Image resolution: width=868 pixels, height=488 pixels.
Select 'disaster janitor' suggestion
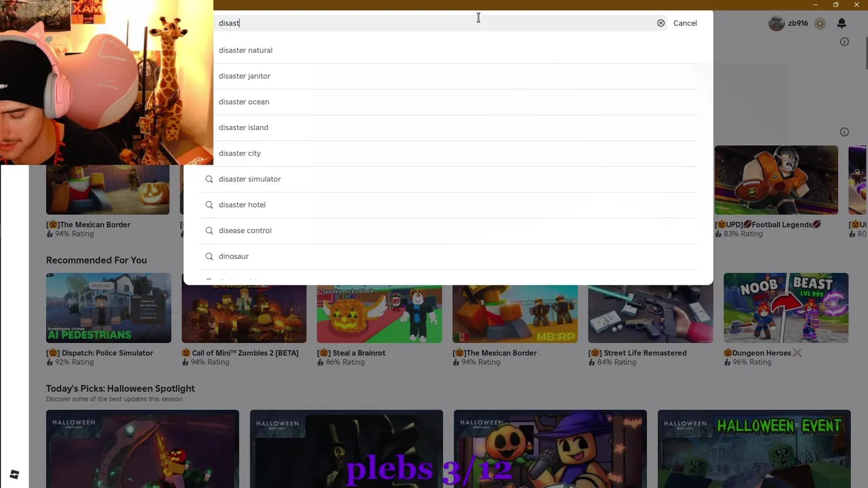click(448, 76)
